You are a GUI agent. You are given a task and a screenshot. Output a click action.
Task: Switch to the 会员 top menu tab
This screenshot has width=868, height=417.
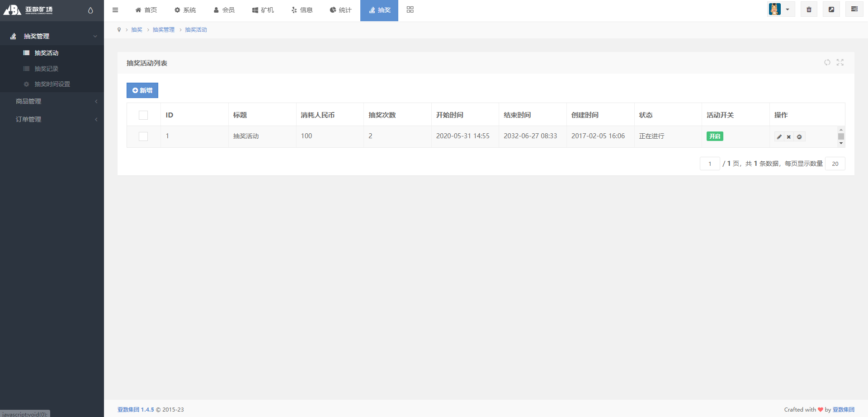224,10
